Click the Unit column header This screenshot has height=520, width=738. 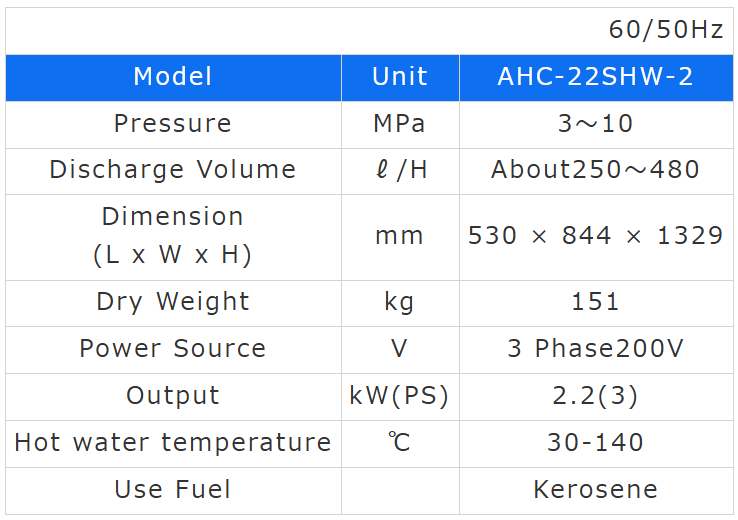pos(400,77)
